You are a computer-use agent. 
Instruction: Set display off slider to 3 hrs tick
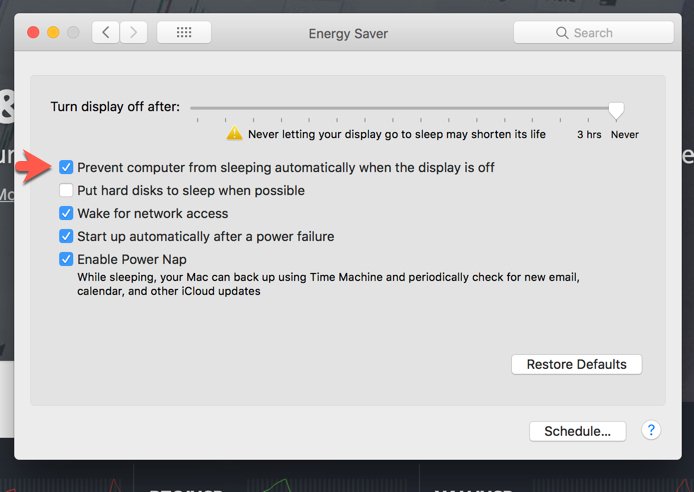(588, 120)
